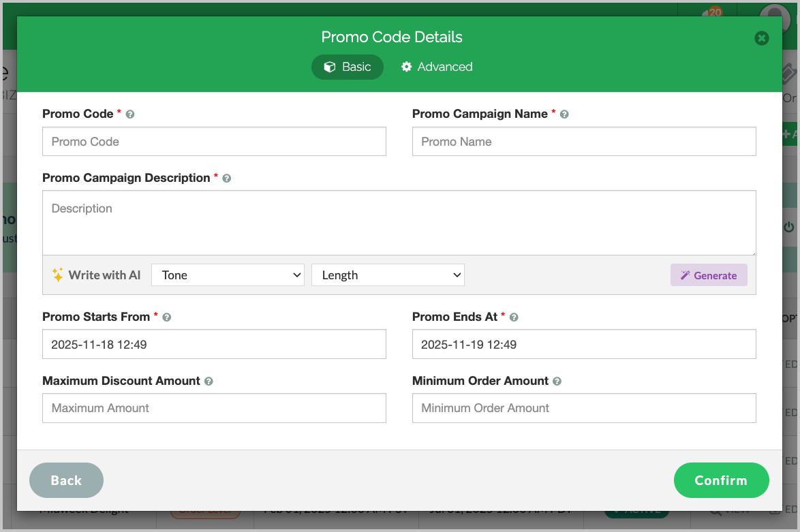Click help icon beside Promo Campaign Description
The height and width of the screenshot is (532, 800).
click(227, 178)
